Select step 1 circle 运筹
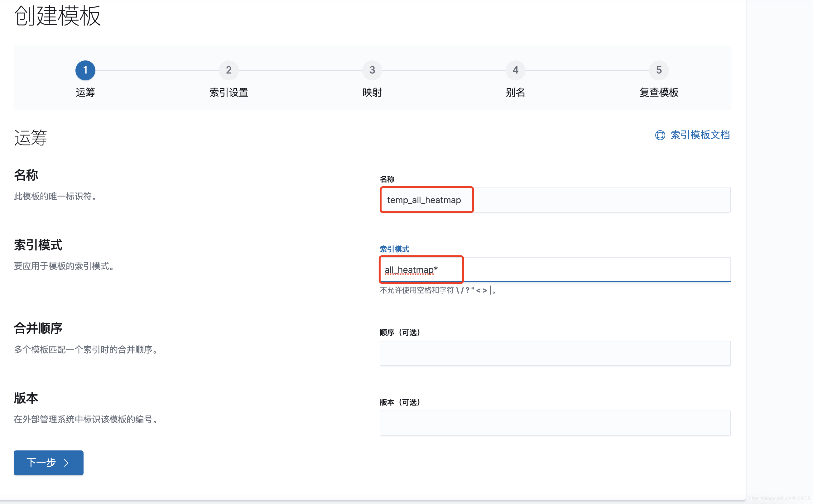This screenshot has width=813, height=504. [85, 70]
